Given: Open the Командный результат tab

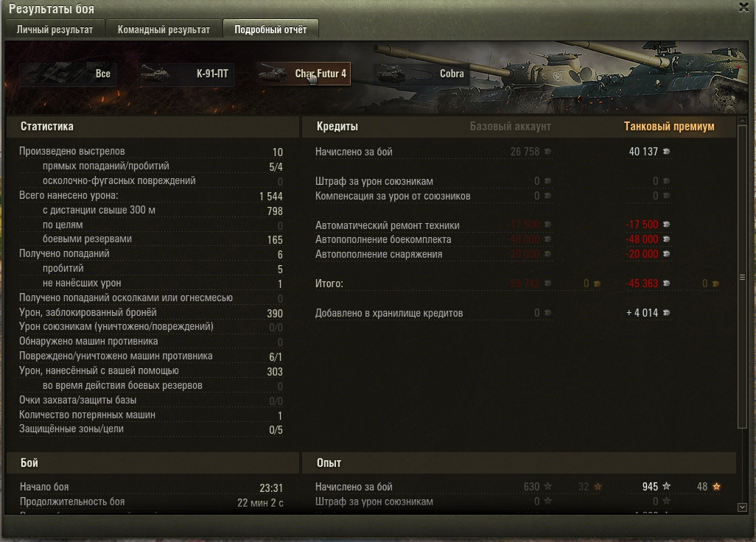Looking at the screenshot, I should pos(164,29).
